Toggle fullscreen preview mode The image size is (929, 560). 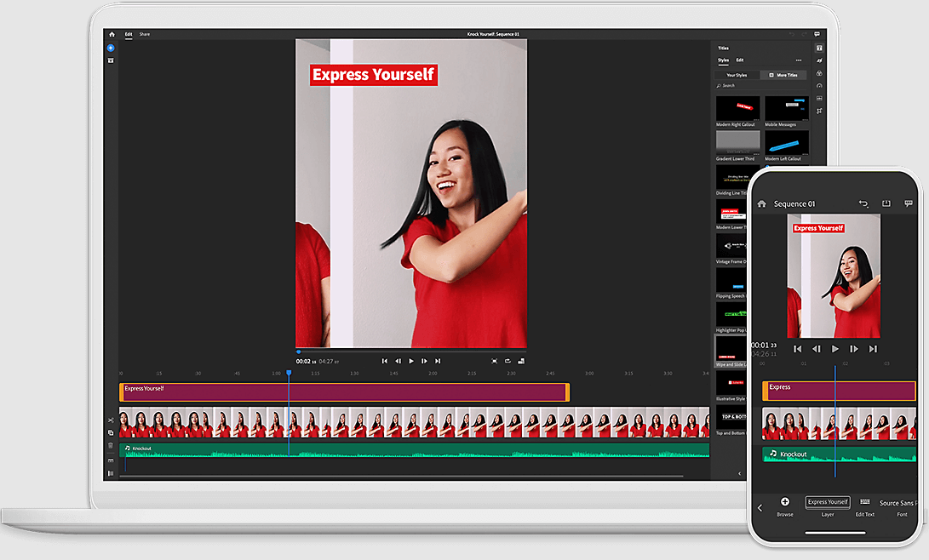pyautogui.click(x=495, y=361)
